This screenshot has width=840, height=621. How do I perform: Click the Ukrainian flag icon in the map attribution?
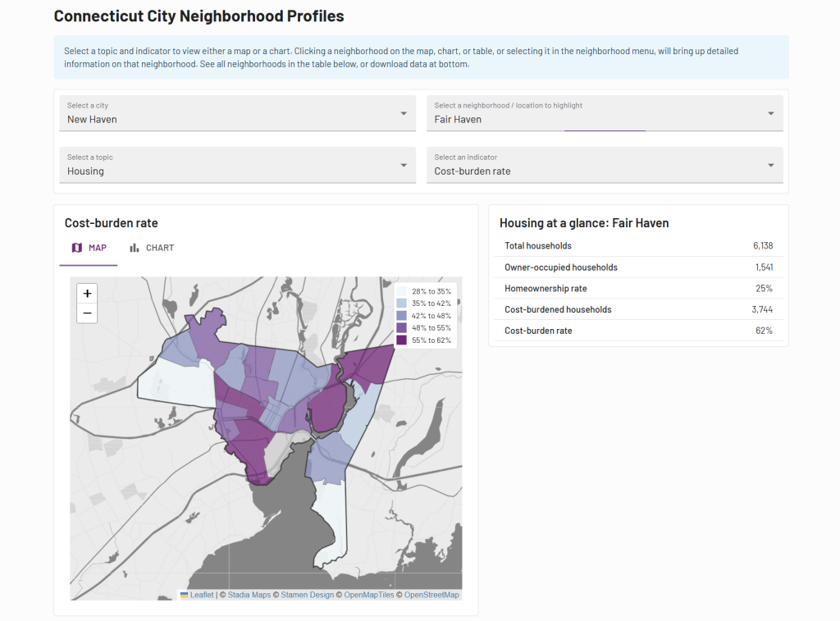[x=184, y=595]
